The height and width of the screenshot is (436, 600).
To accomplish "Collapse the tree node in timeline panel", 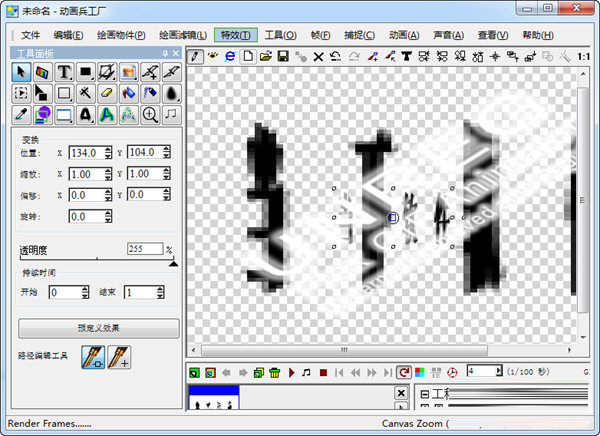I will [x=423, y=394].
